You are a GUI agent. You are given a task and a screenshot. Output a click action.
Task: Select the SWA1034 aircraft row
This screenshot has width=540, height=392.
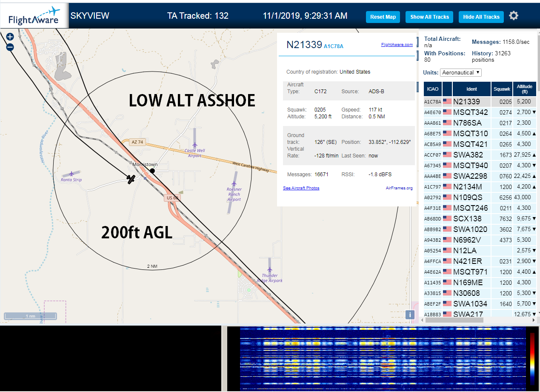[x=480, y=304]
